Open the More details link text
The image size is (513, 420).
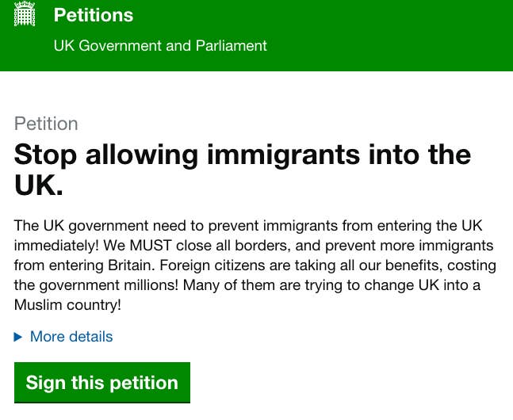coord(71,337)
